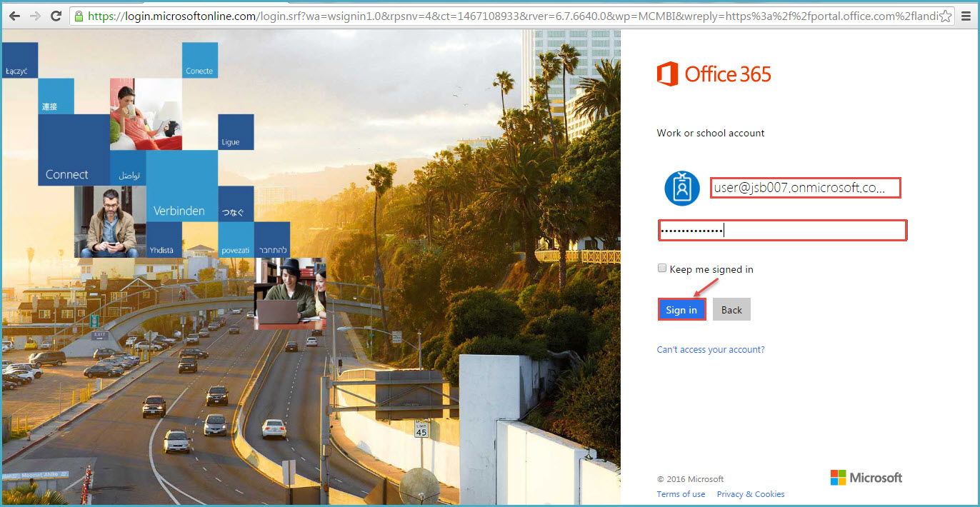The image size is (980, 507).
Task: Reload the page with refresh icon
Action: click(x=56, y=16)
